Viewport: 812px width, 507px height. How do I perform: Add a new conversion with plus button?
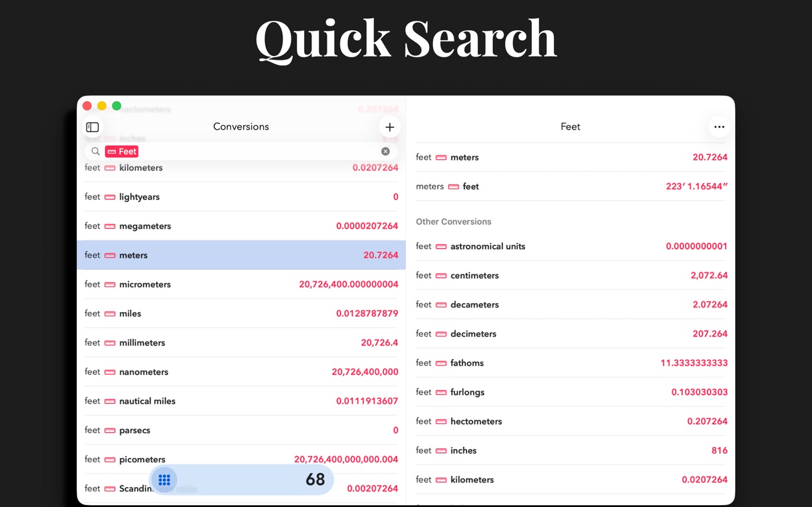(390, 127)
